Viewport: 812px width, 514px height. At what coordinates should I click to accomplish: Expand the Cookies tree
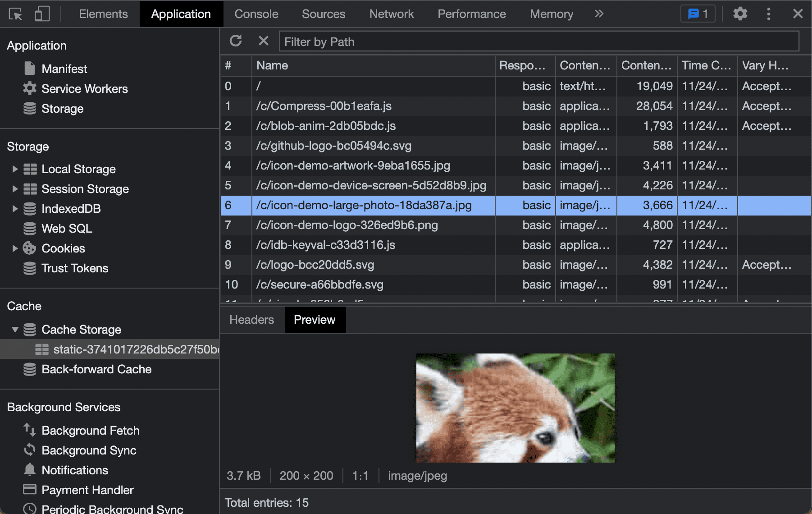(x=15, y=248)
